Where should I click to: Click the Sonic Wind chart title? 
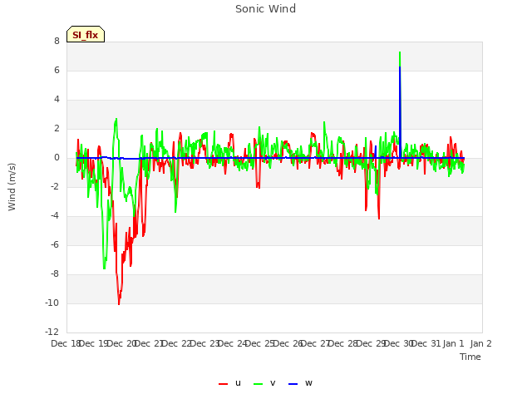tap(266, 9)
